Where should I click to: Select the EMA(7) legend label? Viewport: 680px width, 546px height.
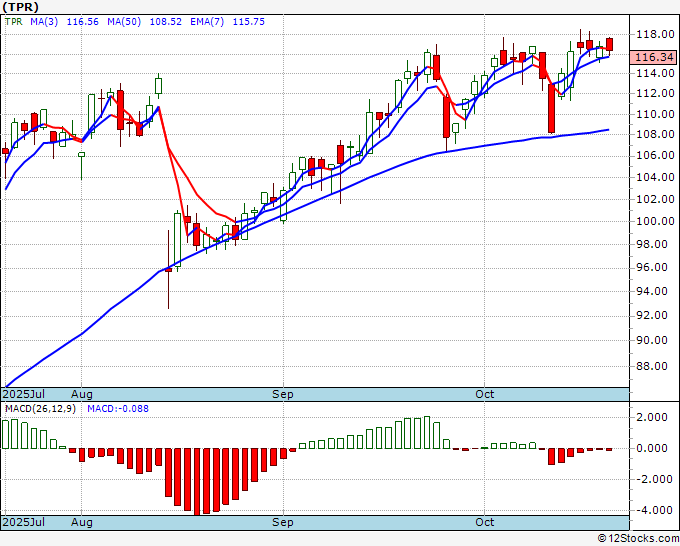tap(207, 22)
